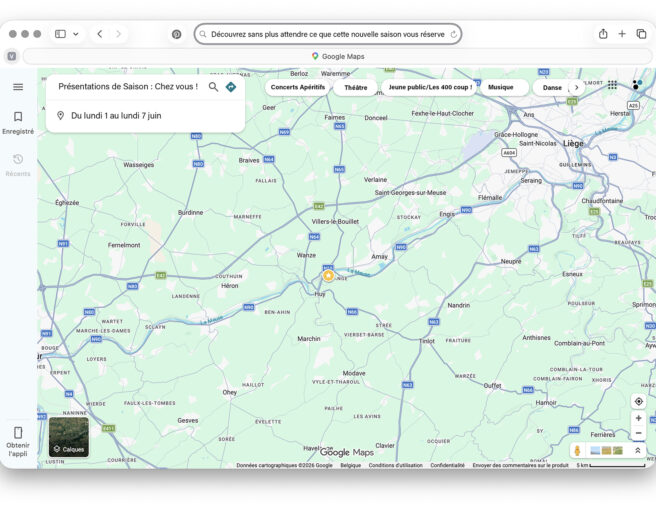This screenshot has height=508, width=656.
Task: Center map on your location
Action: click(638, 401)
